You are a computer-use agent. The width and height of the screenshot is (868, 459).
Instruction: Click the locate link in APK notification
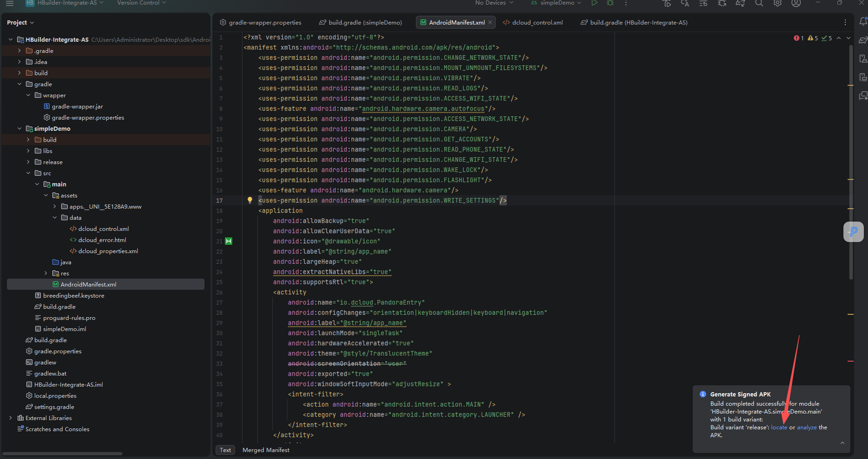pyautogui.click(x=779, y=427)
